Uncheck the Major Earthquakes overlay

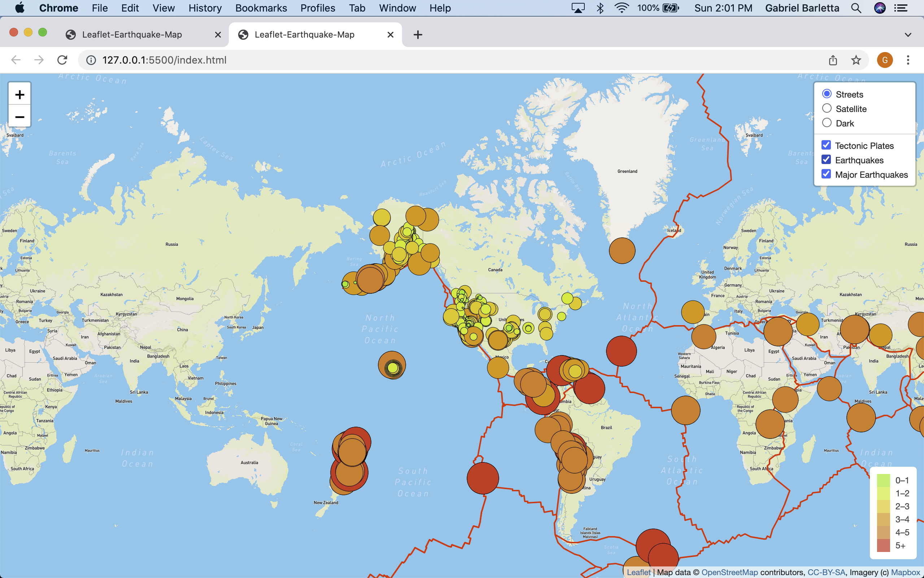(826, 174)
